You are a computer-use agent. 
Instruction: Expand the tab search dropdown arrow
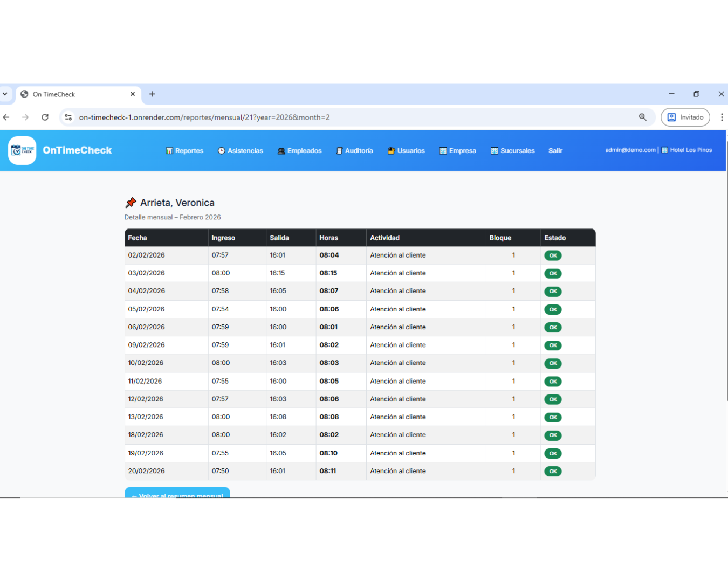pos(5,94)
